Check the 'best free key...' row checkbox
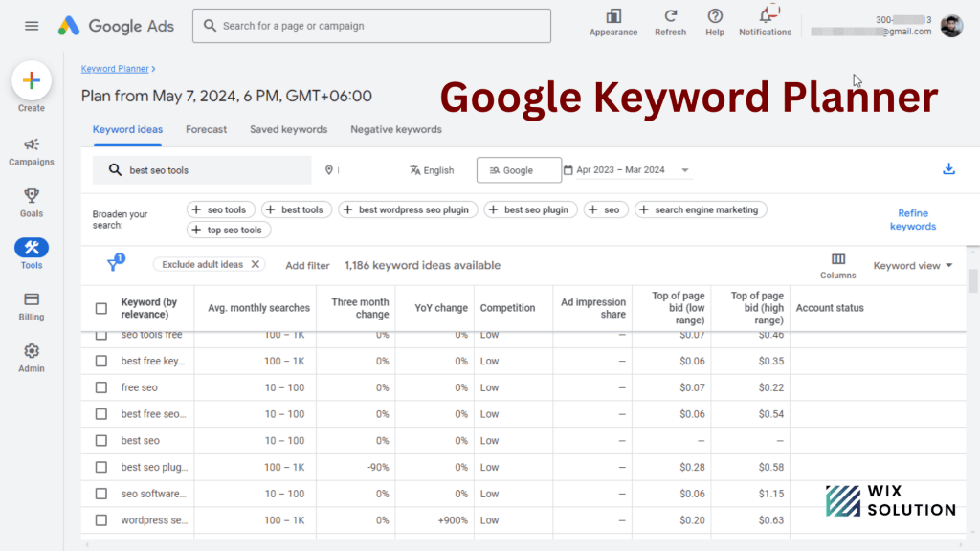980x551 pixels. (x=101, y=361)
